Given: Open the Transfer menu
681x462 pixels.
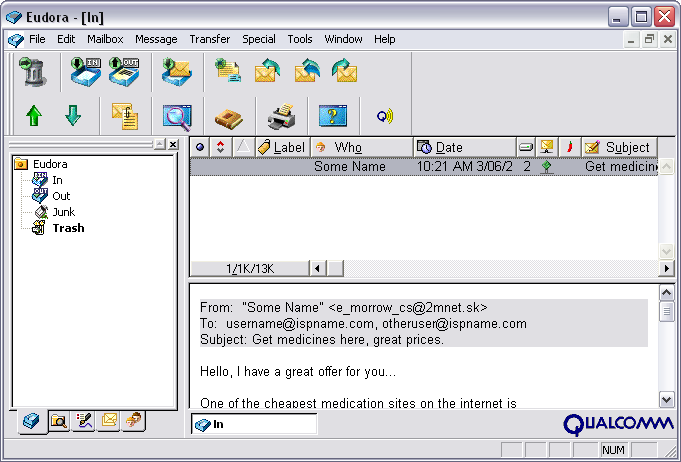Looking at the screenshot, I should coord(209,39).
